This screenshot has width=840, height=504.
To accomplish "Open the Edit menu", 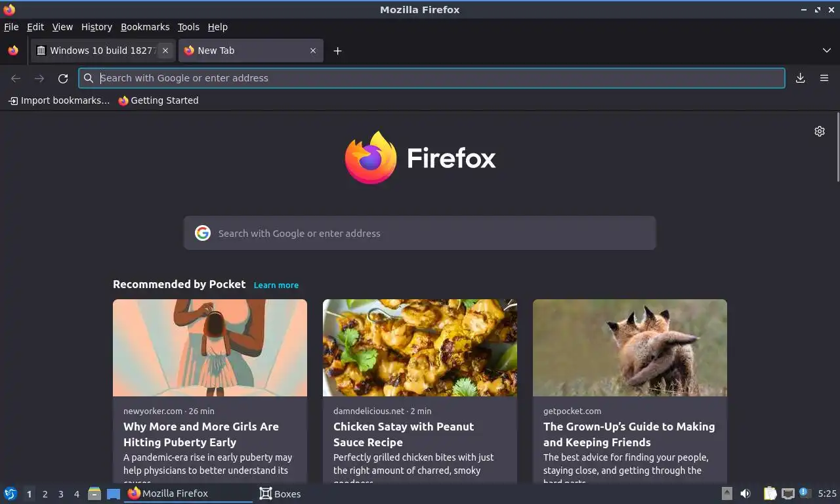I will point(35,27).
